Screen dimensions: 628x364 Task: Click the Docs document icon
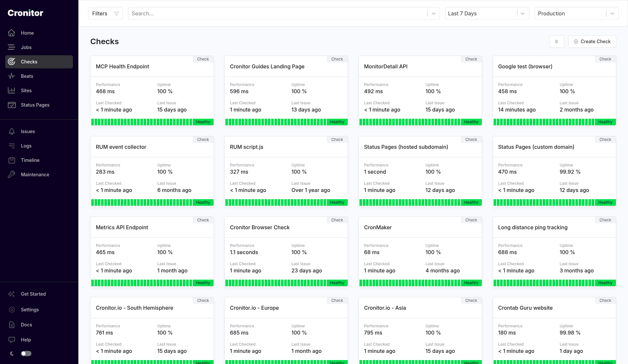click(x=11, y=325)
